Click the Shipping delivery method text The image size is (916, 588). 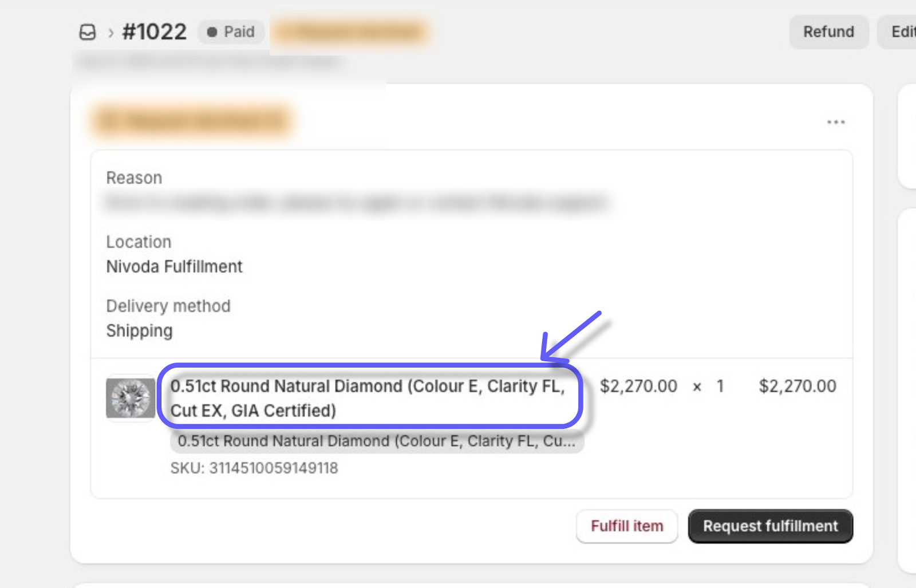[x=139, y=330]
